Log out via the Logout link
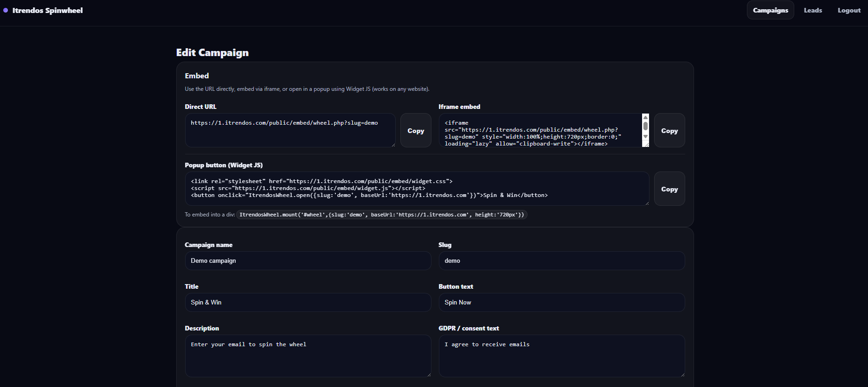 pyautogui.click(x=849, y=10)
